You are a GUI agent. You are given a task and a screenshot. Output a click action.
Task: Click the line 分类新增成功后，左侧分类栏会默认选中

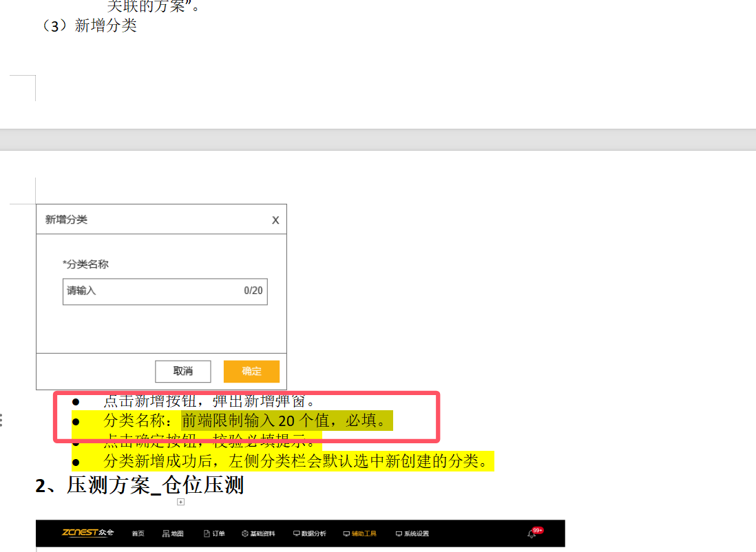(x=296, y=461)
